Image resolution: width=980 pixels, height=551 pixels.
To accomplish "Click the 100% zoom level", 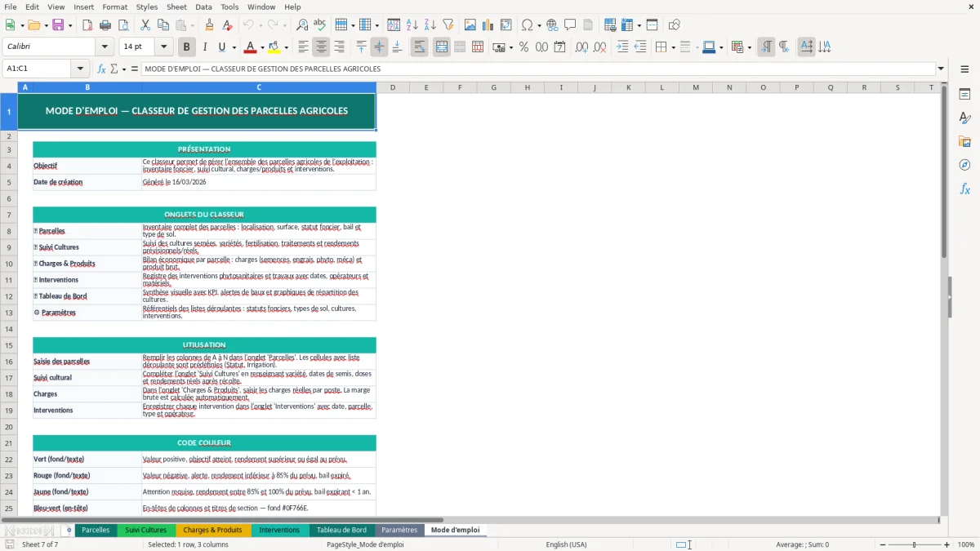I will pos(966,544).
